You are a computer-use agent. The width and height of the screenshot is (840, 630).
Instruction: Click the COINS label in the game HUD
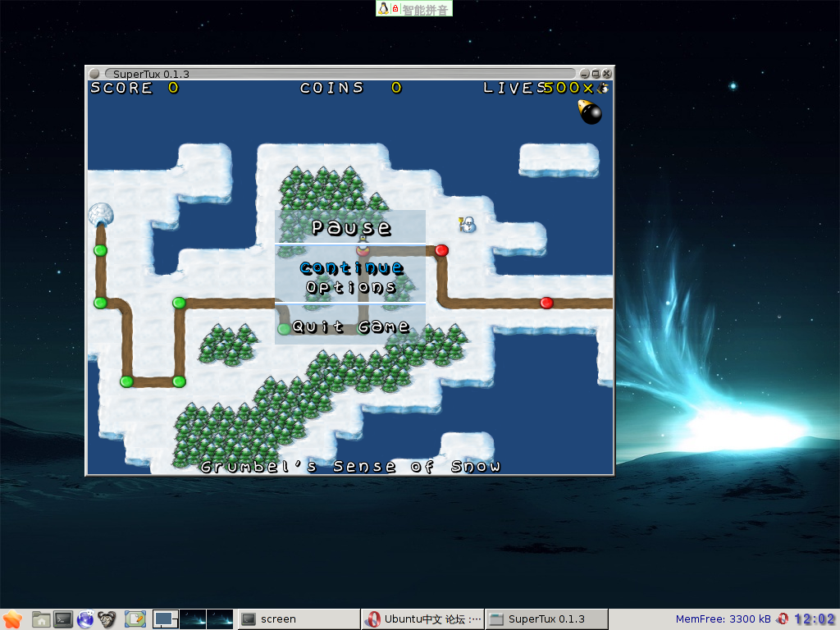332,88
